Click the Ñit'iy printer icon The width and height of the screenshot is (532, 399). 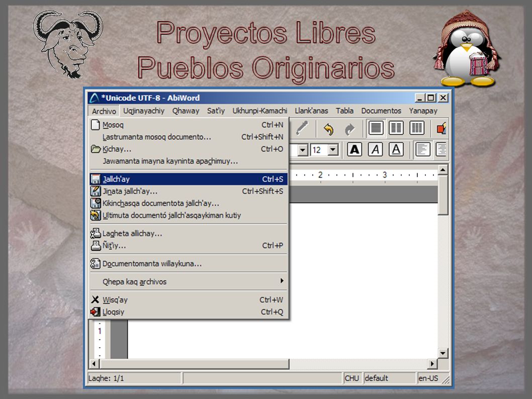click(96, 246)
